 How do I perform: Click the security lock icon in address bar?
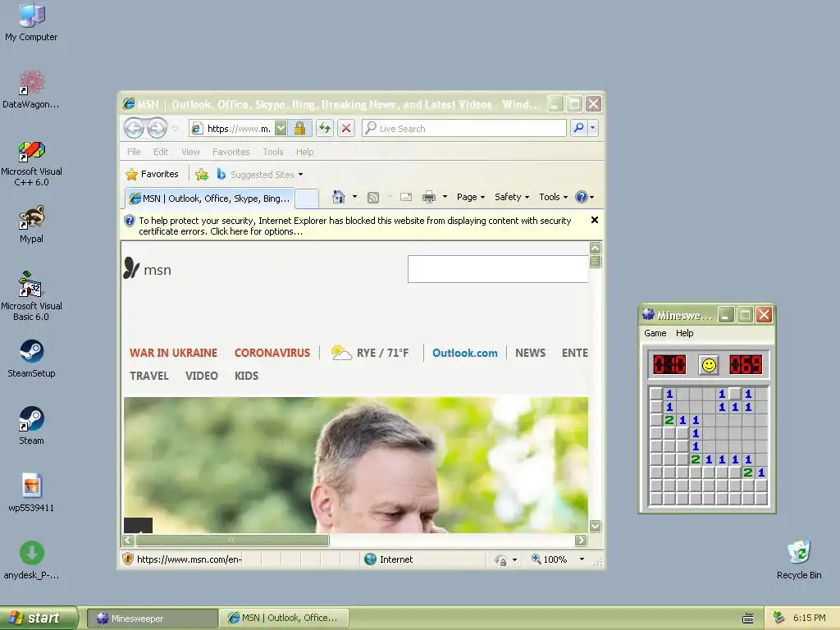(x=299, y=128)
